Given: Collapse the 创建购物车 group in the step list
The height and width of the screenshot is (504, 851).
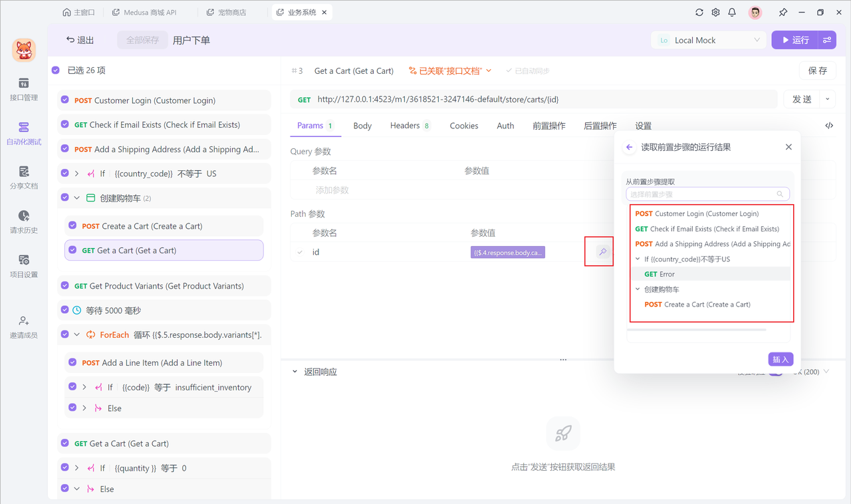Looking at the screenshot, I should (x=77, y=198).
